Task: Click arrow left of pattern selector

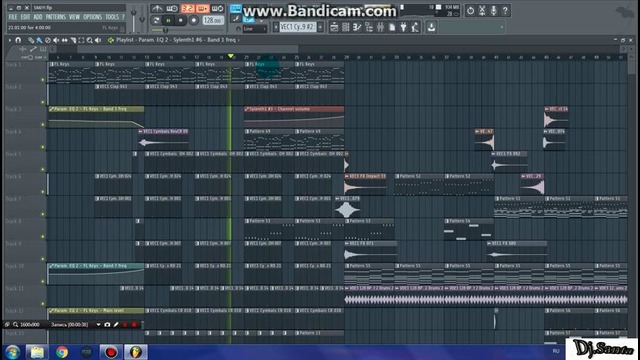Action: pos(276,27)
